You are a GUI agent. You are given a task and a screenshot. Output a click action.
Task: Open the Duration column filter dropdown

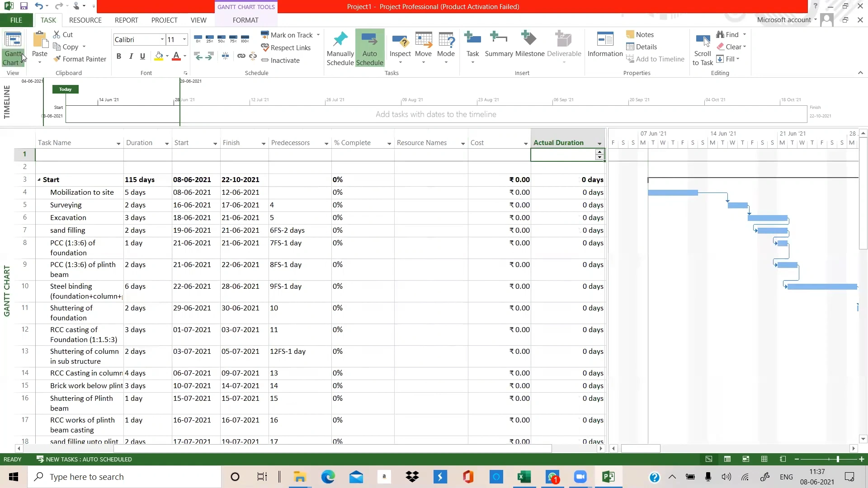pos(166,143)
